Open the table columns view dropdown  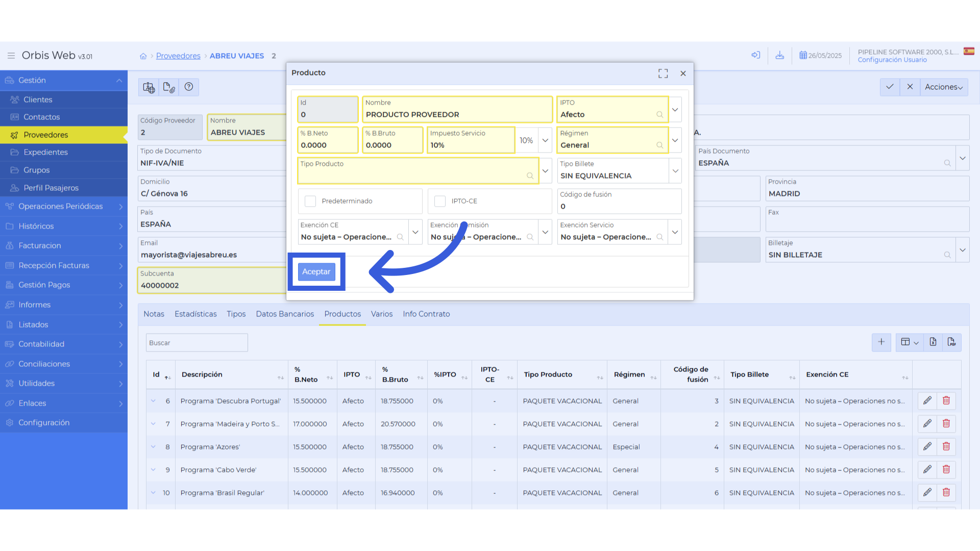910,342
